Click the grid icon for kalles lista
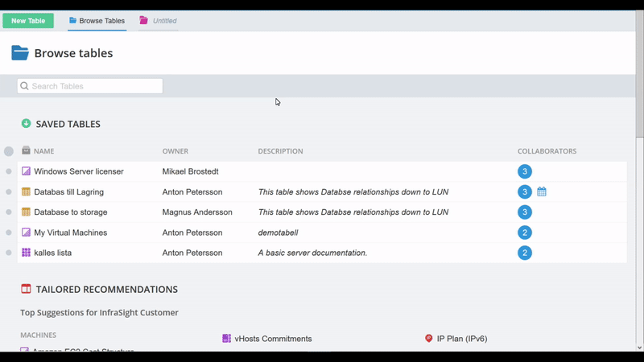The image size is (644, 362). pos(26,253)
